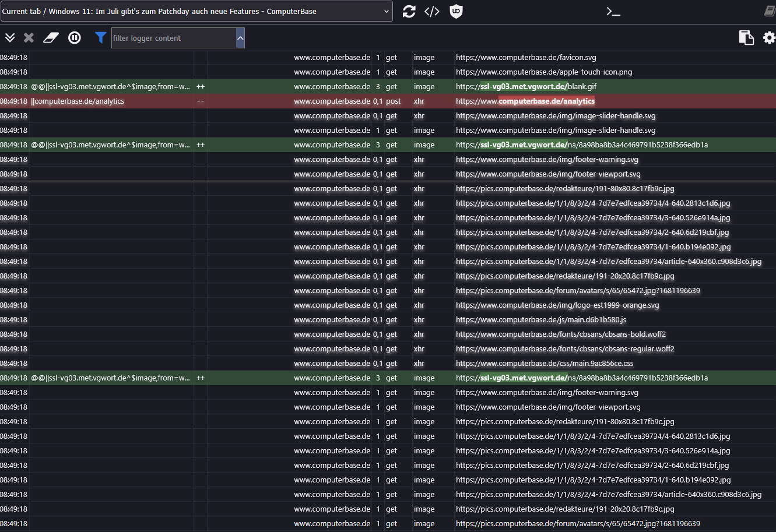The width and height of the screenshot is (776, 532).
Task: Select image row URL for footer-warning.svg
Action: tap(547, 393)
